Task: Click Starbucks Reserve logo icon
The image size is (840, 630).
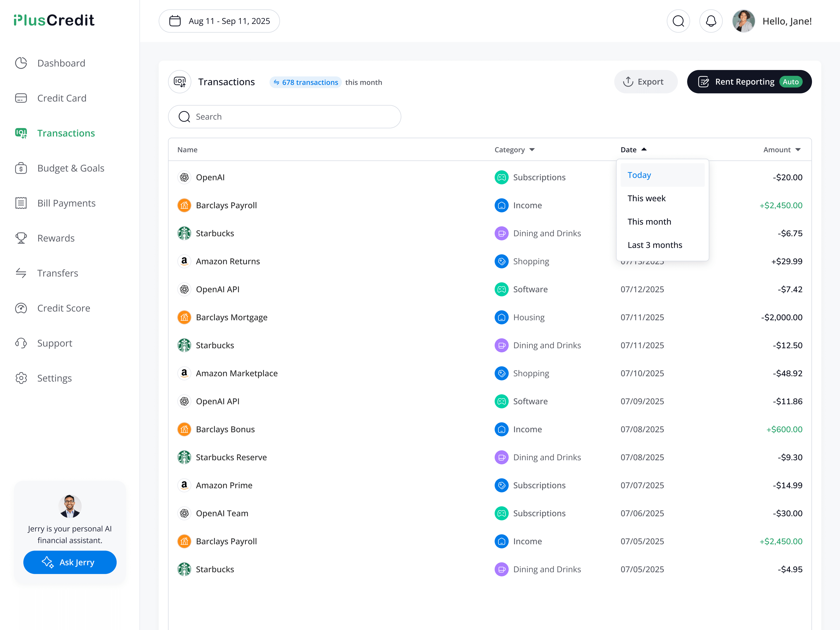Action: pos(184,457)
